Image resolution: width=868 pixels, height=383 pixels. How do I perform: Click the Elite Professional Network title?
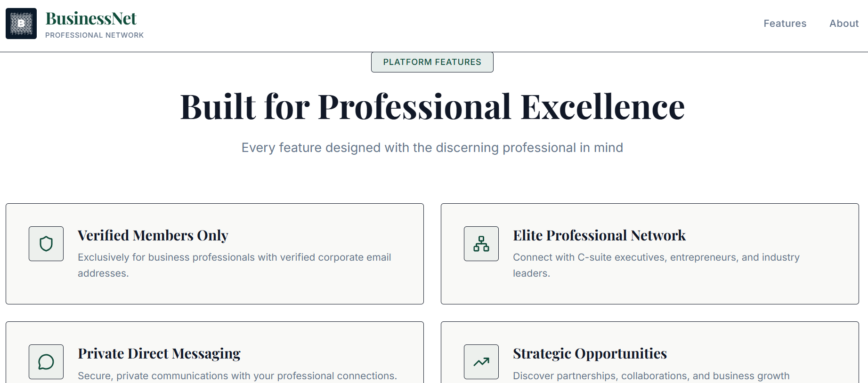[x=600, y=235]
